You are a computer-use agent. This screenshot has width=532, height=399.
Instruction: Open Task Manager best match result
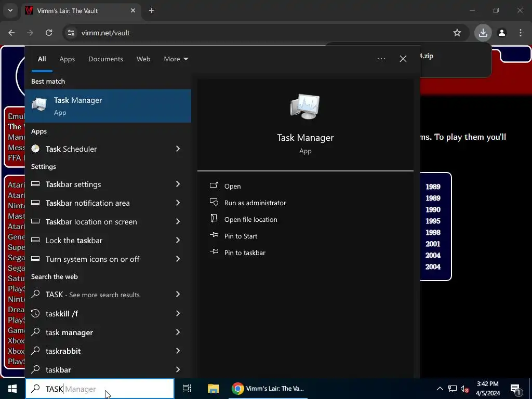108,106
